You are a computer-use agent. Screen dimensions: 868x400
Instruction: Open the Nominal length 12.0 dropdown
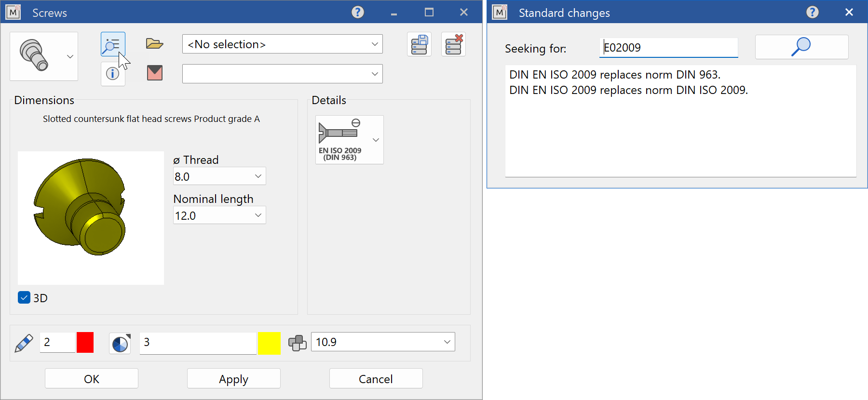[x=219, y=215]
